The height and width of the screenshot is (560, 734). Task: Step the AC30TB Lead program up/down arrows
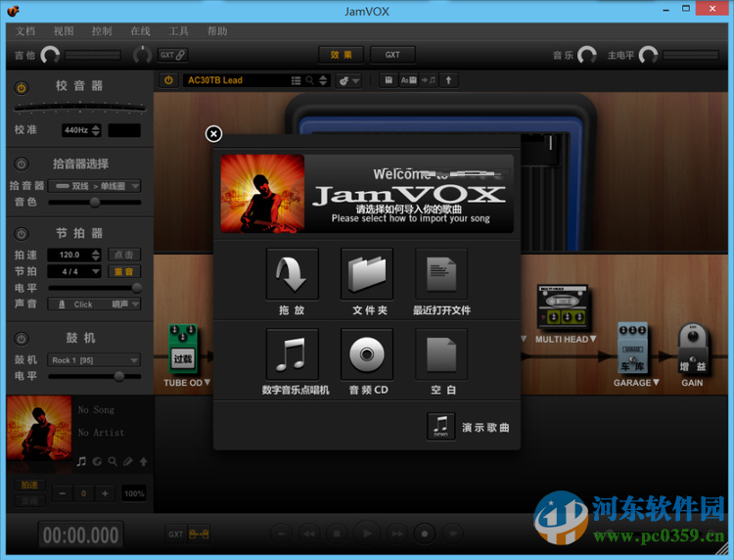point(323,80)
